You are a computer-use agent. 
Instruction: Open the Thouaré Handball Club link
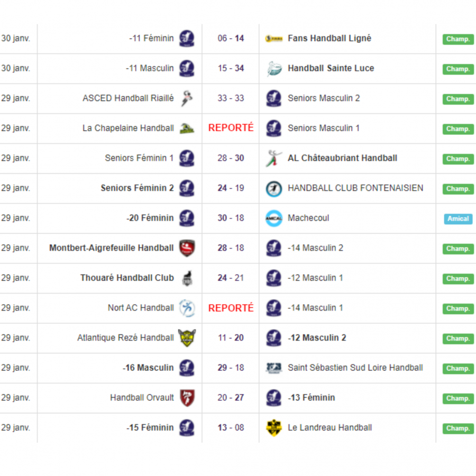(x=127, y=278)
